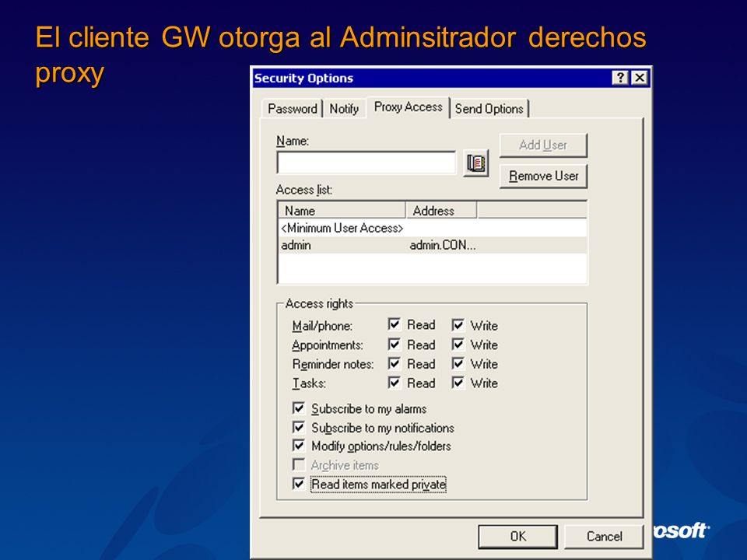Toggle Mail/phone Read checkbox

(x=394, y=325)
